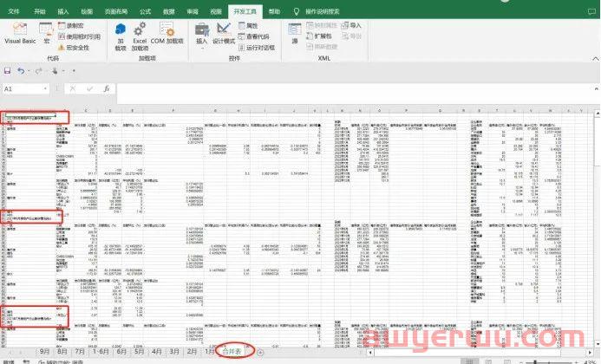Switch to Page Layout view in status bar
The height and width of the screenshot is (364, 601).
489,361
